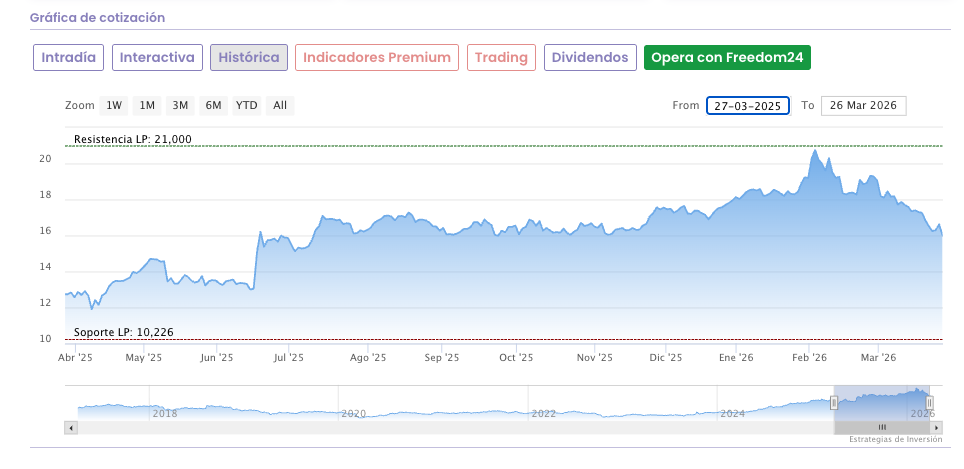Click the navigator scrollbar thumb

pos(881,427)
